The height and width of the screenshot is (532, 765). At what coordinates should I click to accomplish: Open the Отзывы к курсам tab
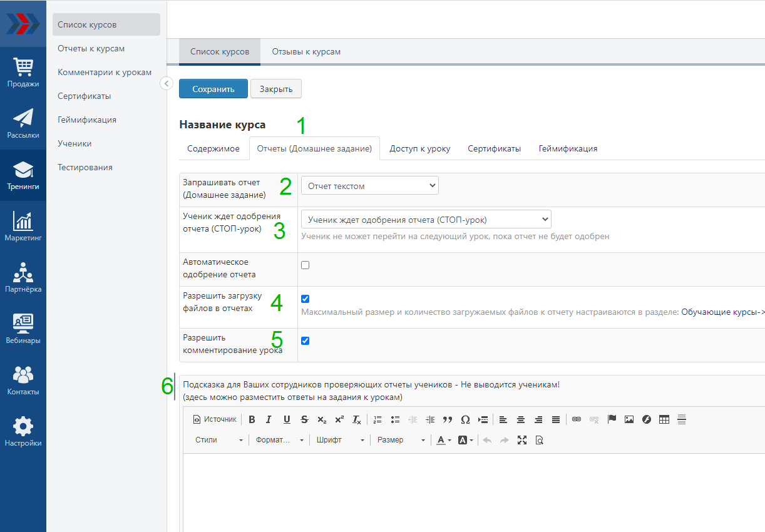tap(306, 51)
